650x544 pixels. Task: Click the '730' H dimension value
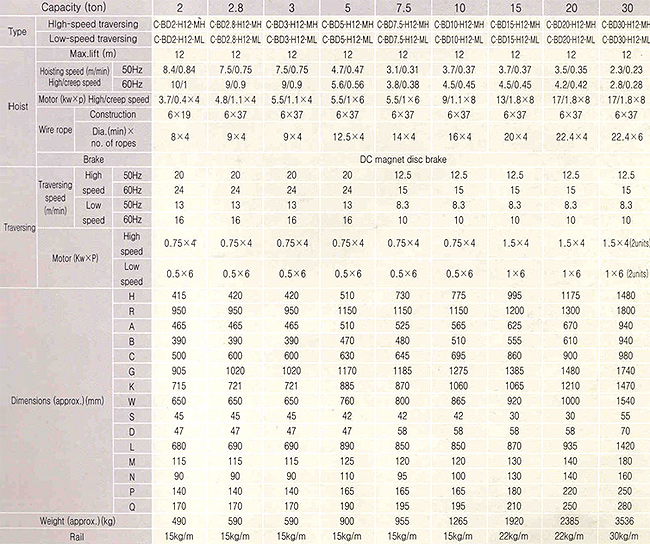pos(403,296)
